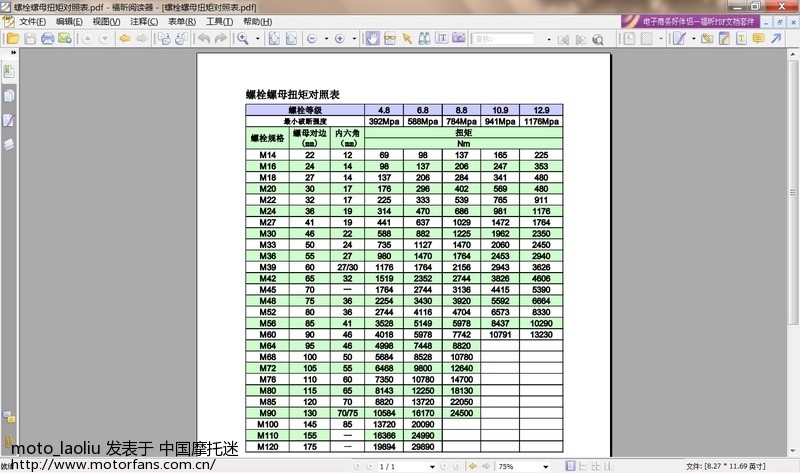Email the document via envelope icon

(x=65, y=39)
